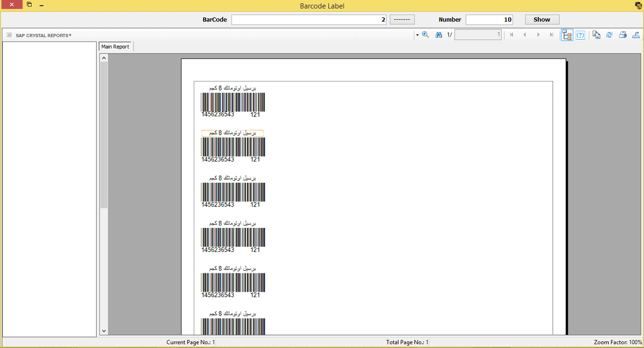This screenshot has width=644, height=348.
Task: Refresh the report data
Action: tap(609, 35)
